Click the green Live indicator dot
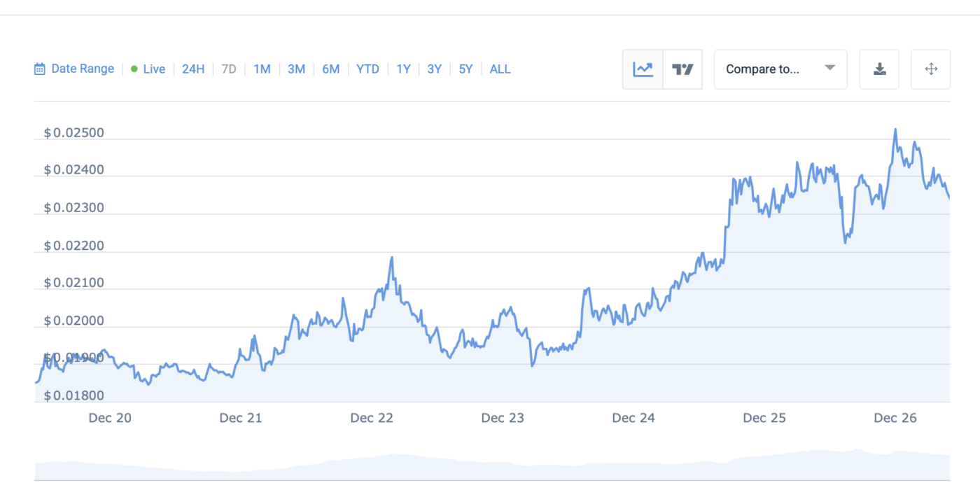The image size is (980, 490). tap(134, 69)
